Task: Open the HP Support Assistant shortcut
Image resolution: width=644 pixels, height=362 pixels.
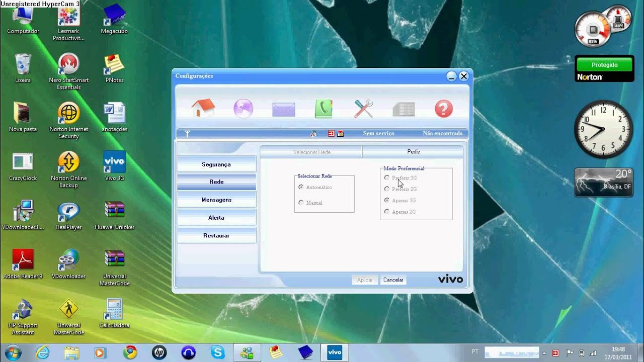Action: [x=23, y=317]
